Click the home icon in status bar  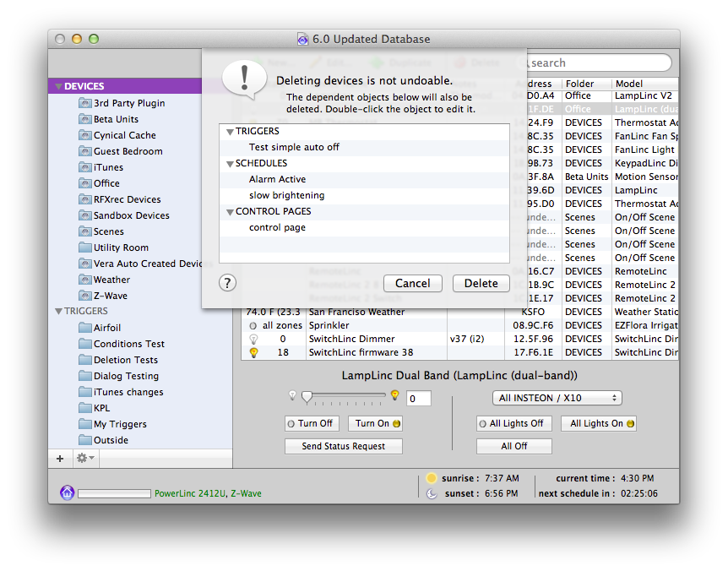tap(68, 492)
